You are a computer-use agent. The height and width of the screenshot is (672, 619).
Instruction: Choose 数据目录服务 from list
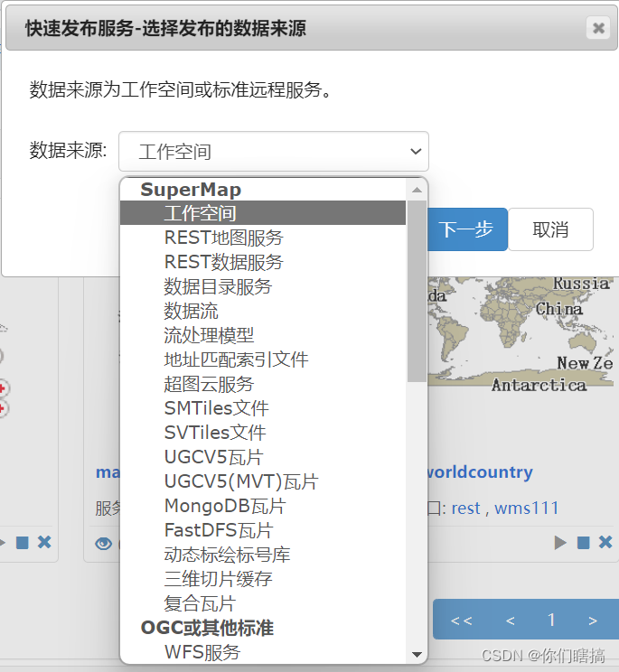(263, 286)
